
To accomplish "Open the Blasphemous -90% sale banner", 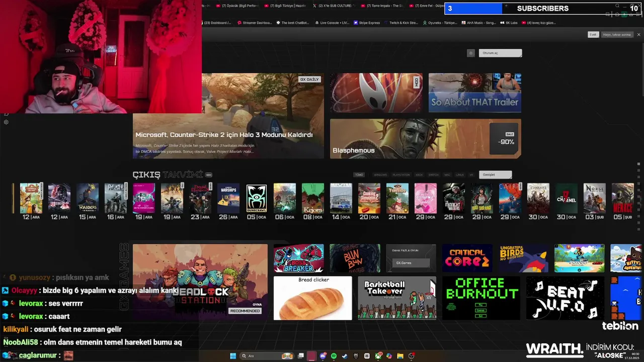I will pyautogui.click(x=426, y=139).
